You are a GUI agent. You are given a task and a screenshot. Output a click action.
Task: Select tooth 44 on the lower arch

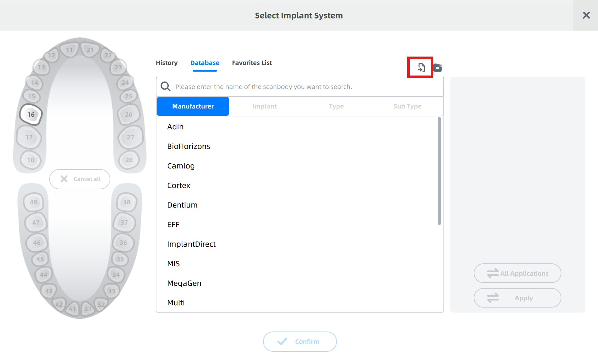pyautogui.click(x=44, y=275)
